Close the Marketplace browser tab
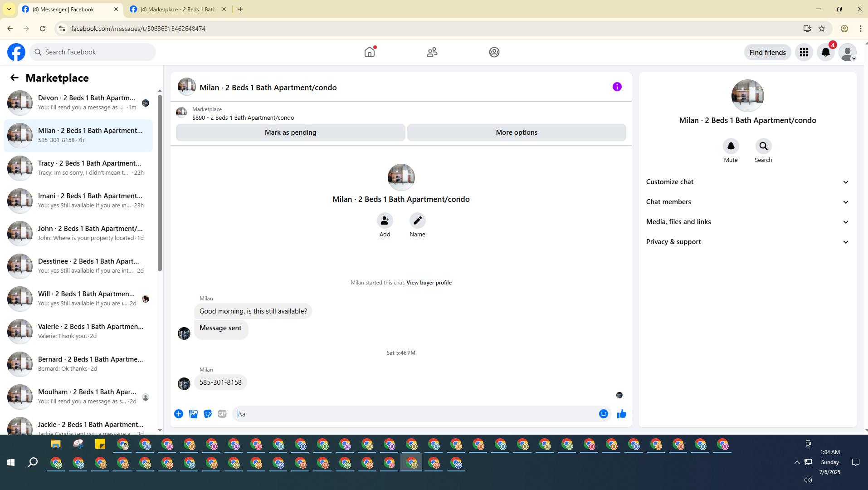 pos(224,9)
